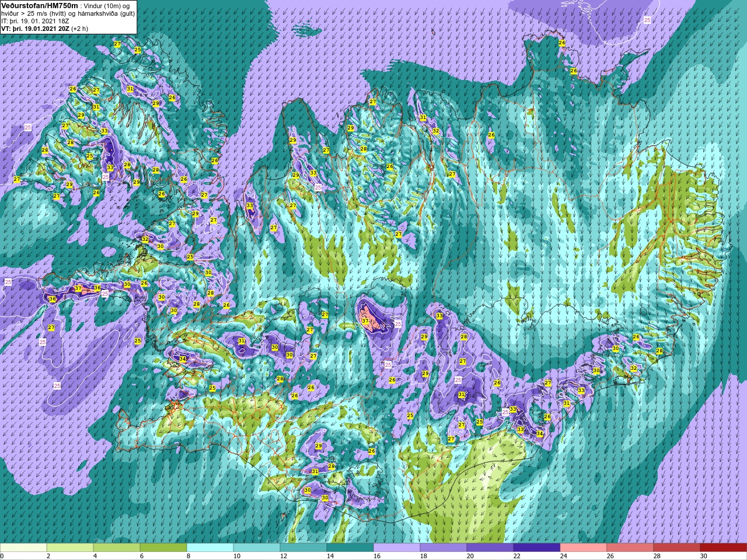Viewport: 747px width, 560px height.
Task: Click the legend tick label 8
Action: [x=189, y=556]
